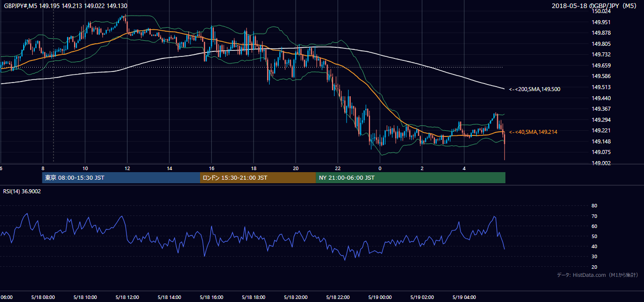Screen dimensions: 644x302
Task: Click price axis label 149.951
Action: pyautogui.click(x=601, y=22)
